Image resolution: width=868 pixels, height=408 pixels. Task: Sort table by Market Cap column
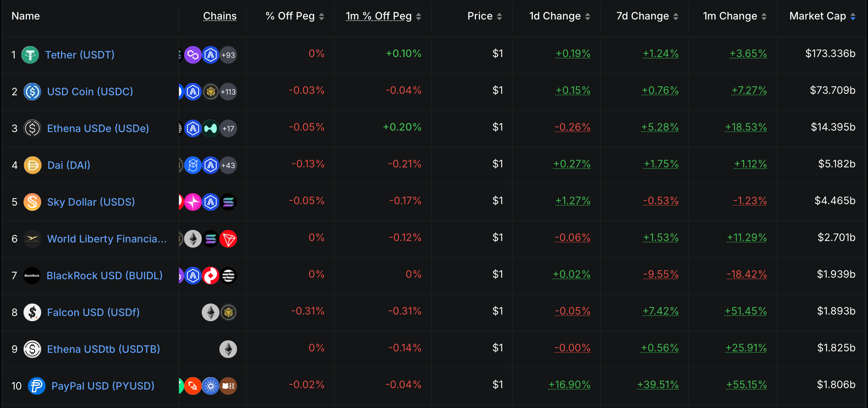tap(822, 16)
